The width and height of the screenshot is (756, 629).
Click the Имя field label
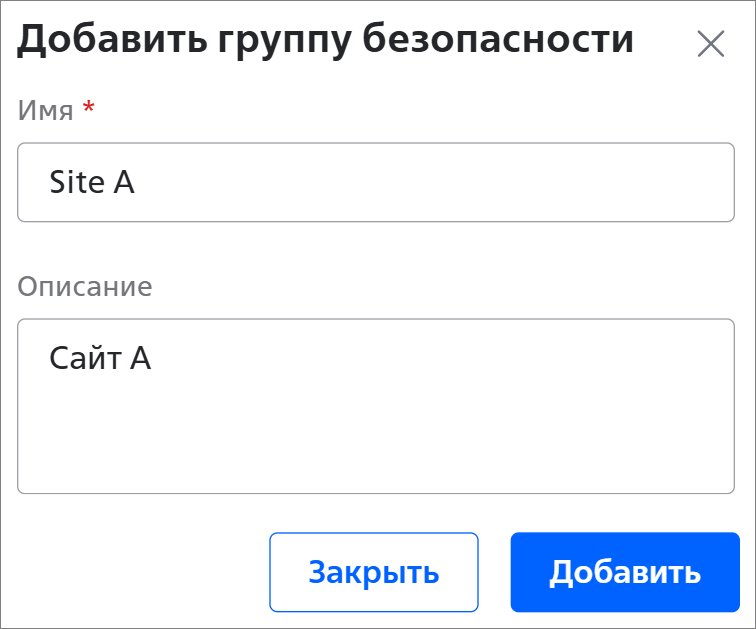[46, 110]
